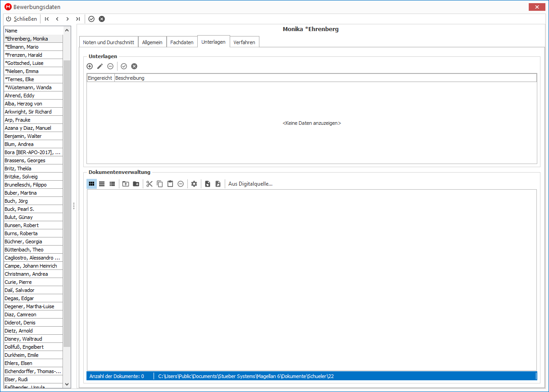Switch to the Fachdaten tab
Image resolution: width=549 pixels, height=392 pixels.
click(182, 42)
